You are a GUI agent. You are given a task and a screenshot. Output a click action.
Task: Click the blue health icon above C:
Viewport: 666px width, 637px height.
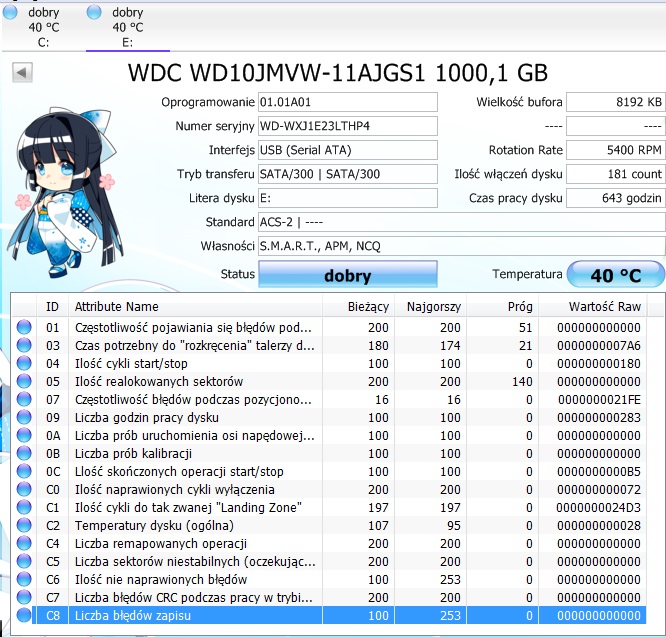coord(10,12)
